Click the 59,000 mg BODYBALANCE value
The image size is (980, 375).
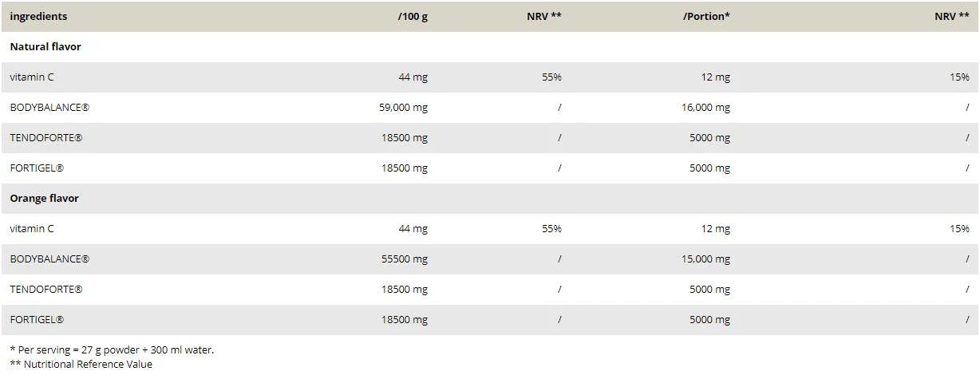point(403,108)
